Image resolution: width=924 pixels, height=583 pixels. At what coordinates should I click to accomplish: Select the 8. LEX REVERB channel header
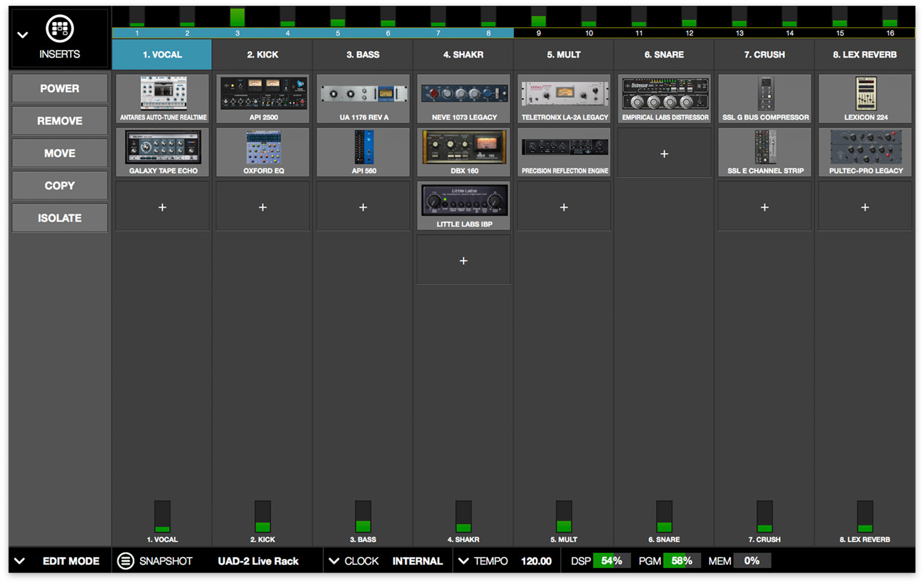tap(865, 54)
